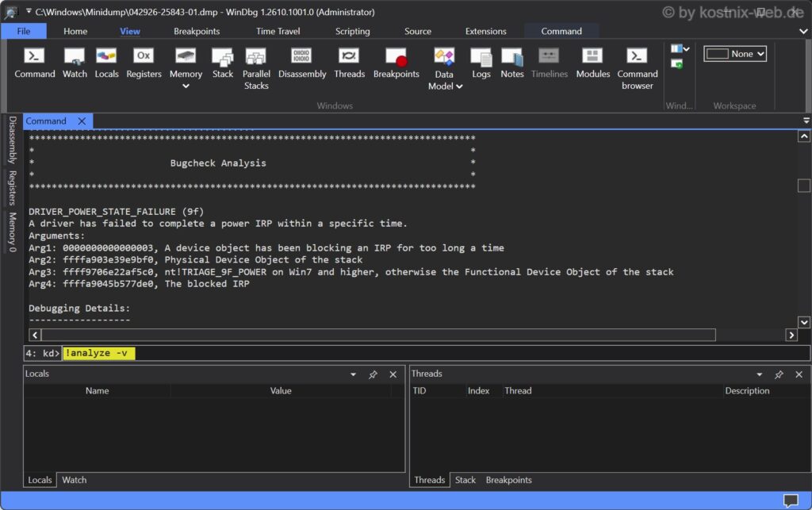
Task: Collapse the ribbon with the chevron
Action: pyautogui.click(x=803, y=31)
